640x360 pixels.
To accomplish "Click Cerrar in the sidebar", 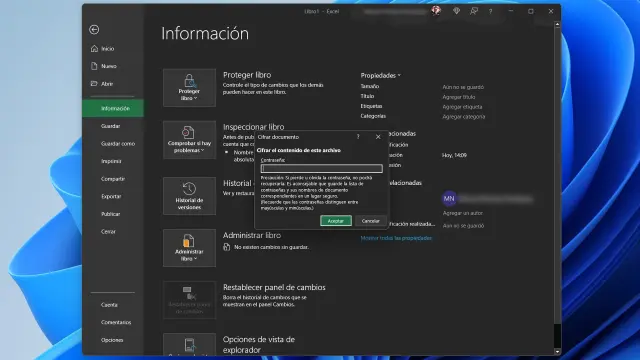I will click(109, 231).
